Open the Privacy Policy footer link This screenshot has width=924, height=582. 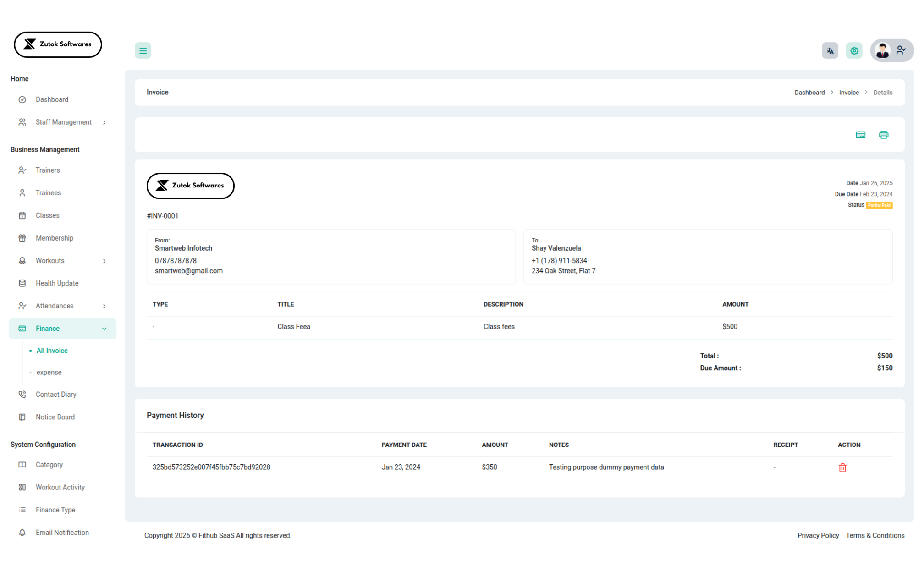(x=818, y=535)
